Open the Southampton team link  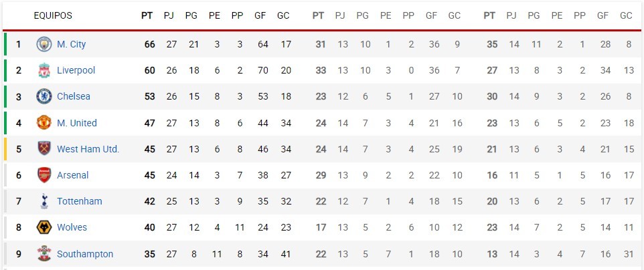pyautogui.click(x=85, y=254)
